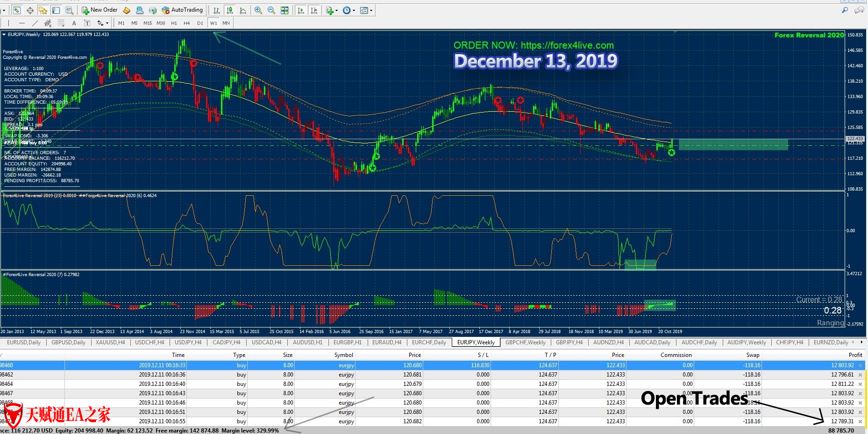Screen dimensions: 868x434
Task: Switch to the GBPCHF,Weekly chart tab
Action: (525, 342)
